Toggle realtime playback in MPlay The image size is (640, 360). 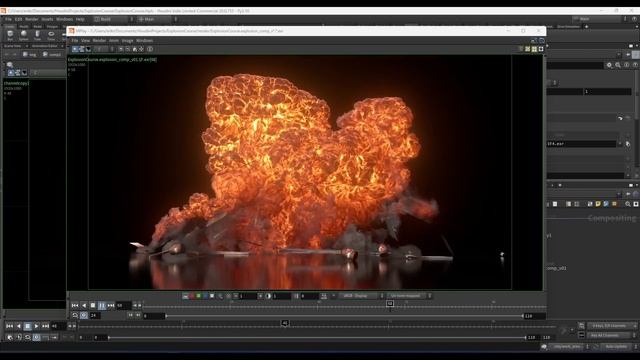84,316
